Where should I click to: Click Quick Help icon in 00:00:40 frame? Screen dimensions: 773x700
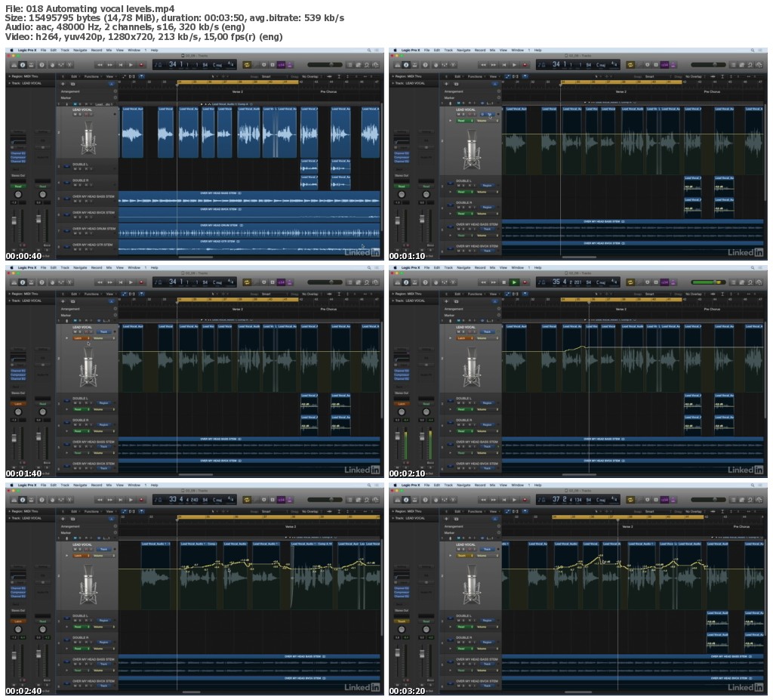click(42, 65)
